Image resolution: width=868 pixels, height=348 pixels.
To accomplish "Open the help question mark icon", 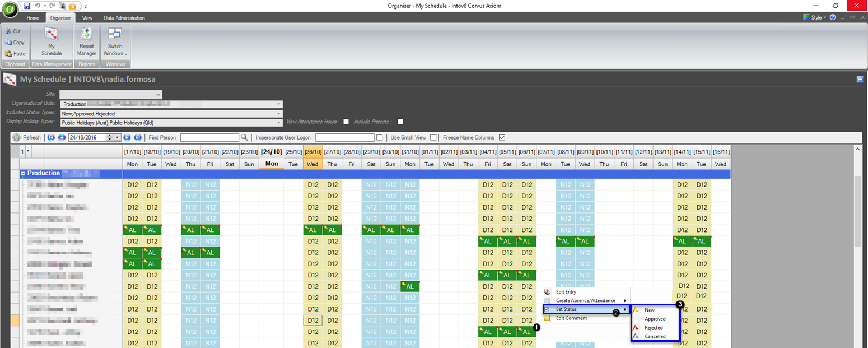I will (x=833, y=17).
